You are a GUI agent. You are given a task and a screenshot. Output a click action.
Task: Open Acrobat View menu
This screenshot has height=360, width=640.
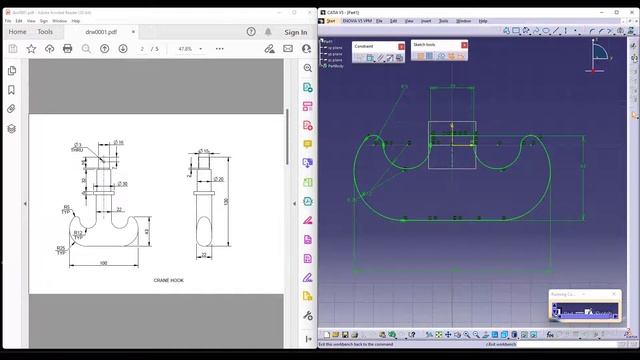31,21
